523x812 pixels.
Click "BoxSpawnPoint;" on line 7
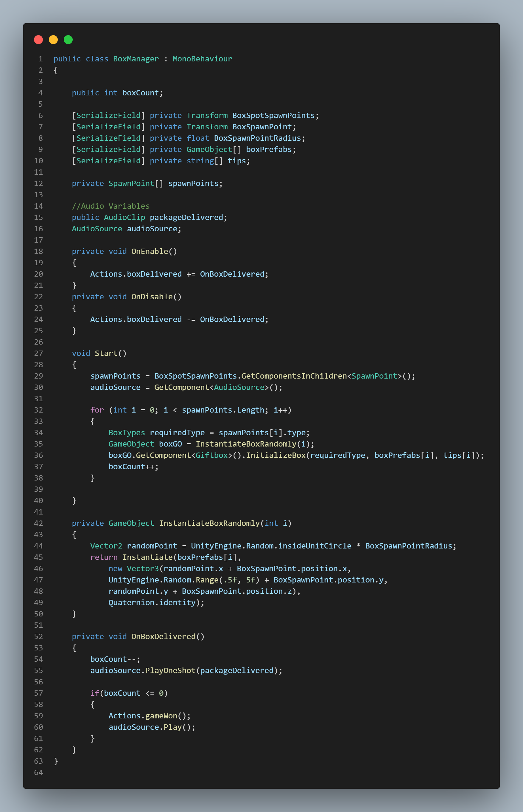click(264, 127)
